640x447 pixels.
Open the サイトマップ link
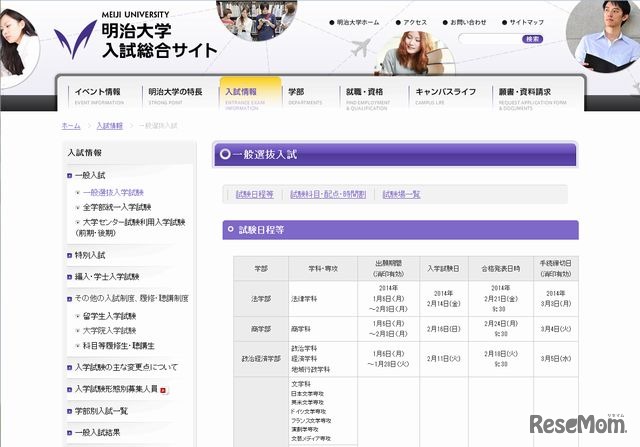pos(530,21)
